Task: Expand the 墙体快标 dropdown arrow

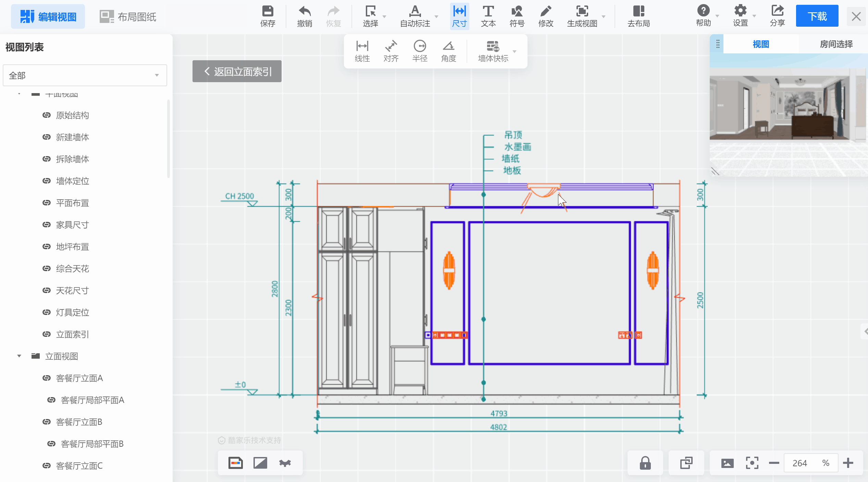Action: pos(514,51)
